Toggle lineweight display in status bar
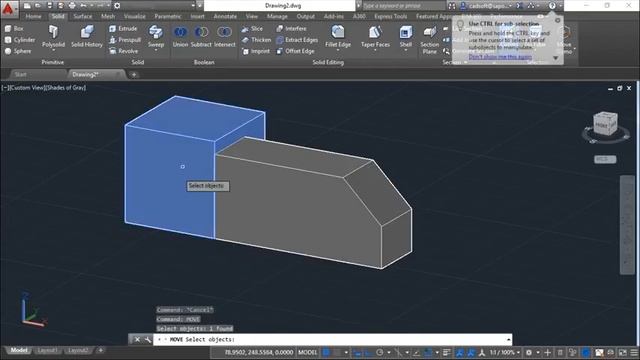Viewport: 640px width, 360px height. [447, 352]
